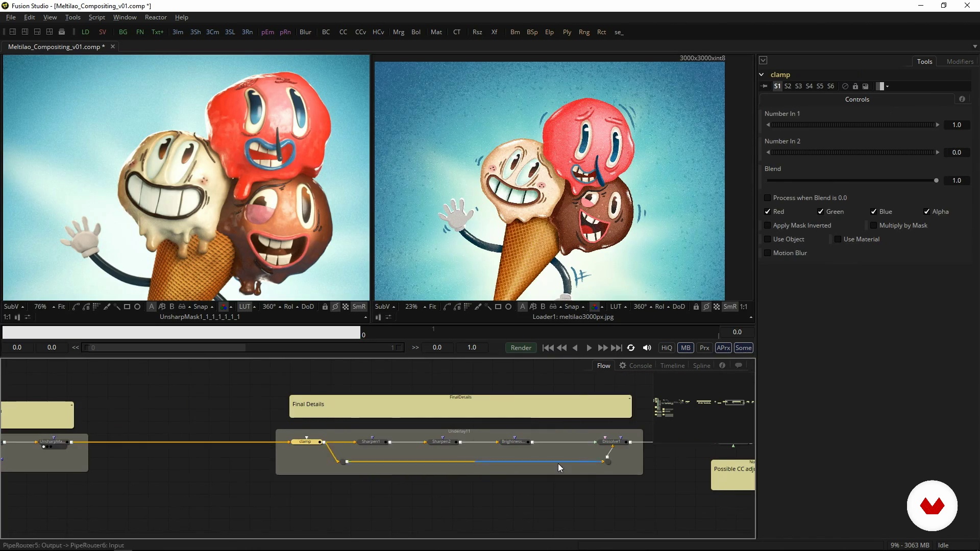Viewport: 980px width, 551px height.
Task: Play the comp forward
Action: pyautogui.click(x=589, y=348)
